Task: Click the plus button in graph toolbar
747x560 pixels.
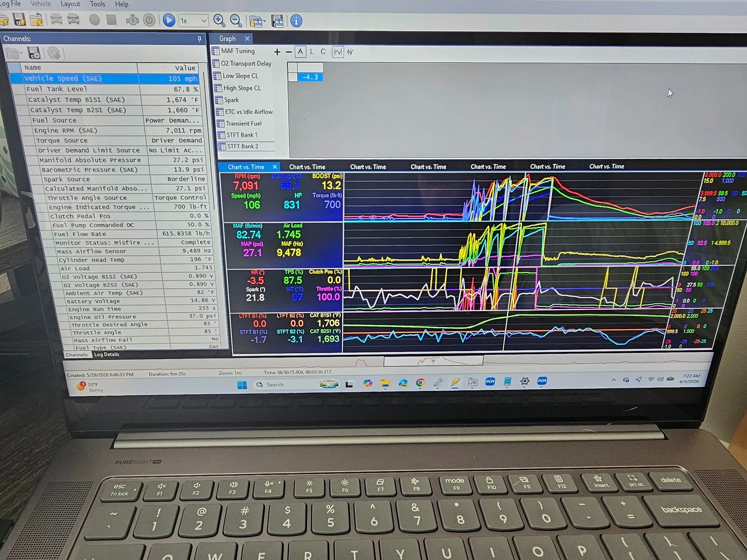Action: [277, 52]
